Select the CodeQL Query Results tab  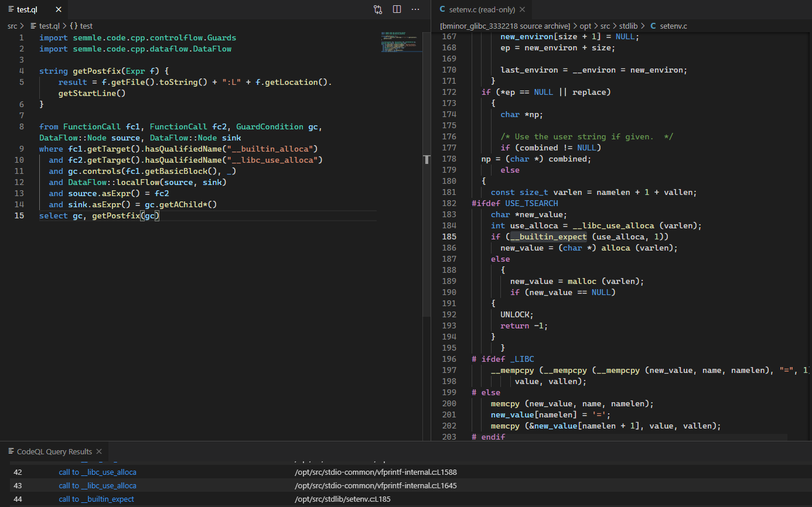tap(54, 451)
